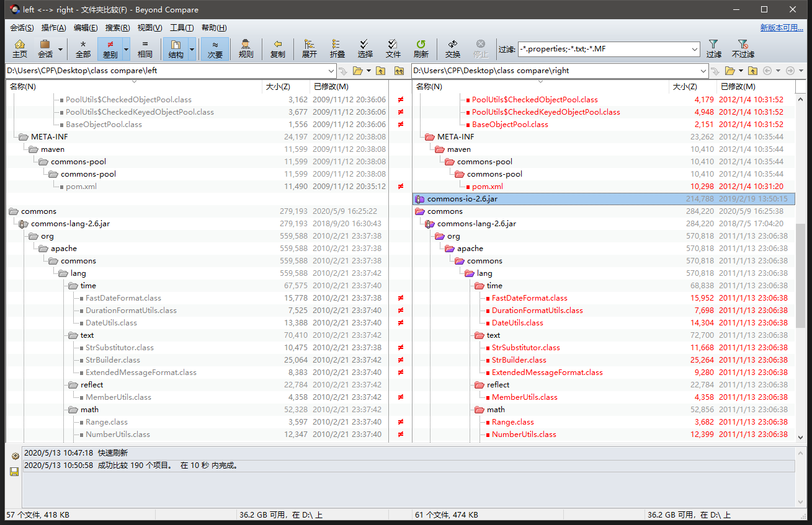The image size is (812, 525).
Task: Select the 成功比较 190 个项目 log entry
Action: (x=409, y=465)
